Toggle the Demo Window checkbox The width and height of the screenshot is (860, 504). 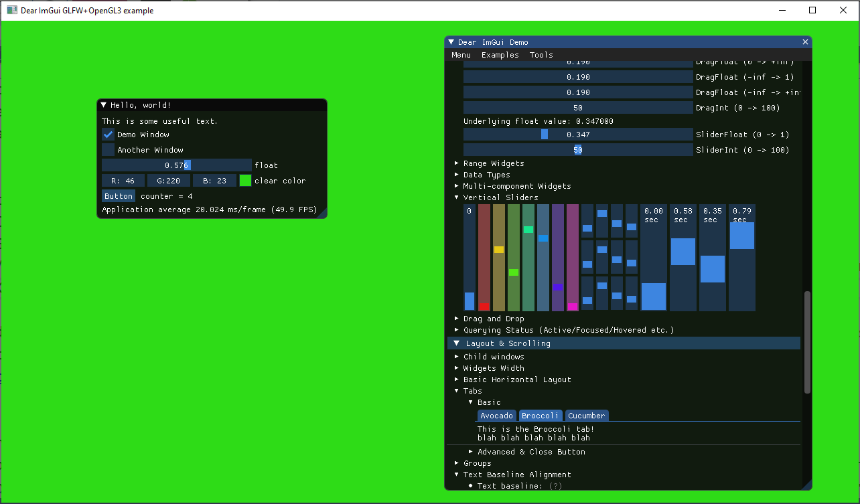pos(109,135)
